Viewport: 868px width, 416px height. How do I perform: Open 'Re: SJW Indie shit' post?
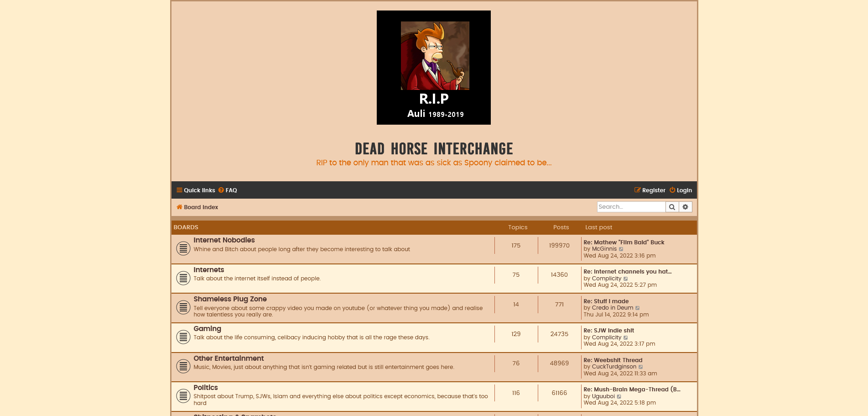tap(609, 331)
